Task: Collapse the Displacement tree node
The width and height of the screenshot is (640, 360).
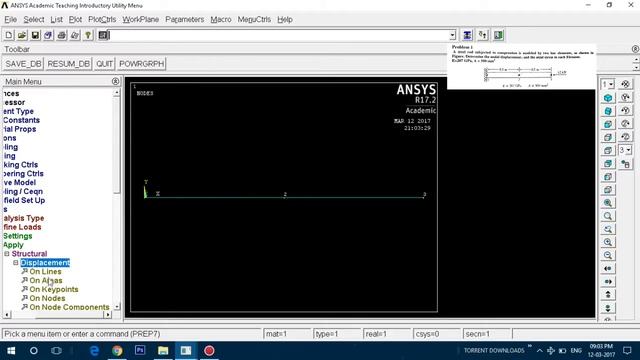Action: (16, 263)
